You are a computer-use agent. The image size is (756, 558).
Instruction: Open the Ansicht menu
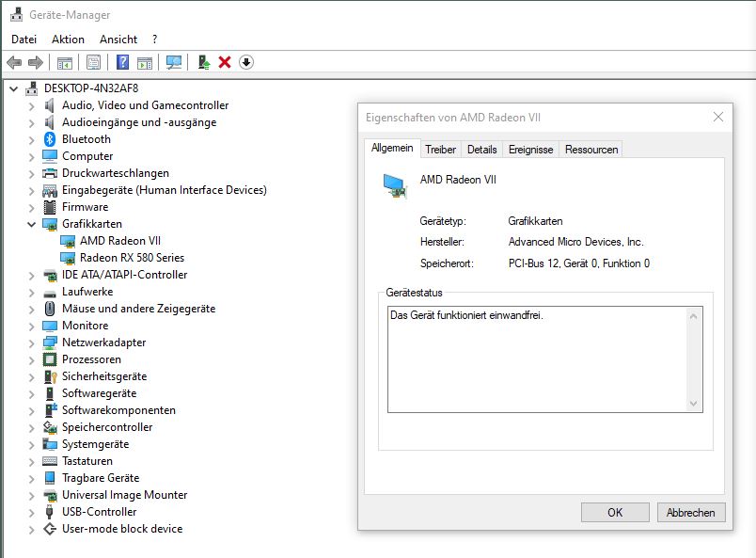(118, 40)
